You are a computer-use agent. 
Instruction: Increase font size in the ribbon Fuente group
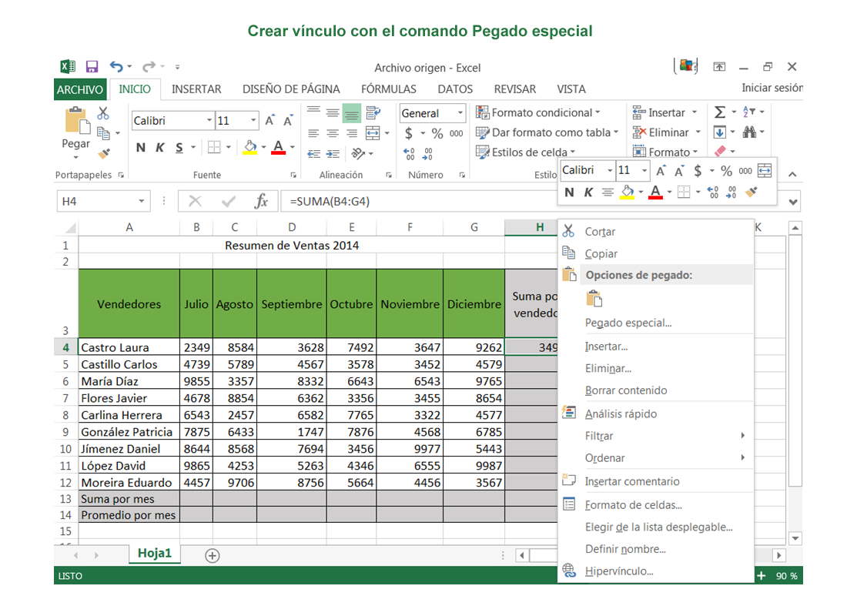(x=269, y=120)
